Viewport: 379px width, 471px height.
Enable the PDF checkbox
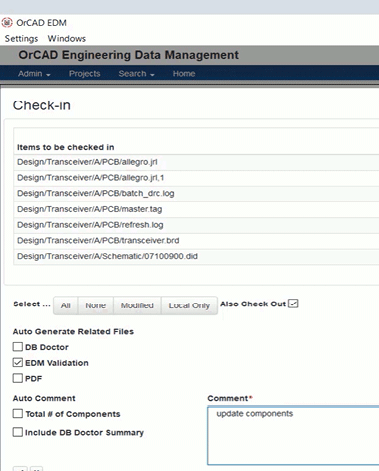point(18,378)
